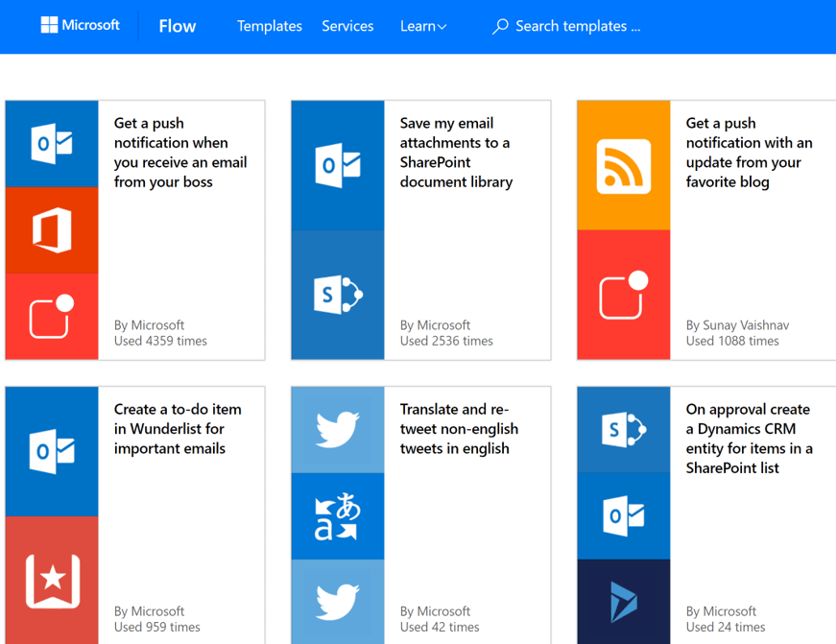Go to the Services page
Image resolution: width=836 pixels, height=644 pixels.
[x=347, y=26]
